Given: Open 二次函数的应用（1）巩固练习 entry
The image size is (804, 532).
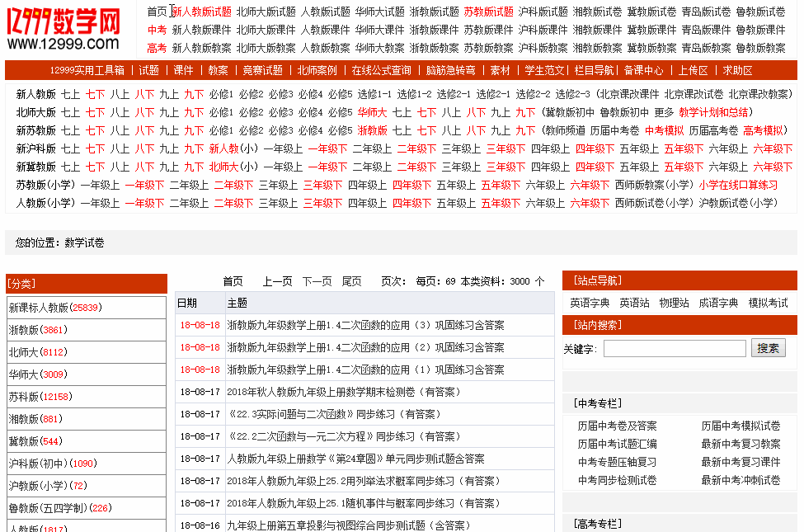Looking at the screenshot, I should tap(365, 370).
